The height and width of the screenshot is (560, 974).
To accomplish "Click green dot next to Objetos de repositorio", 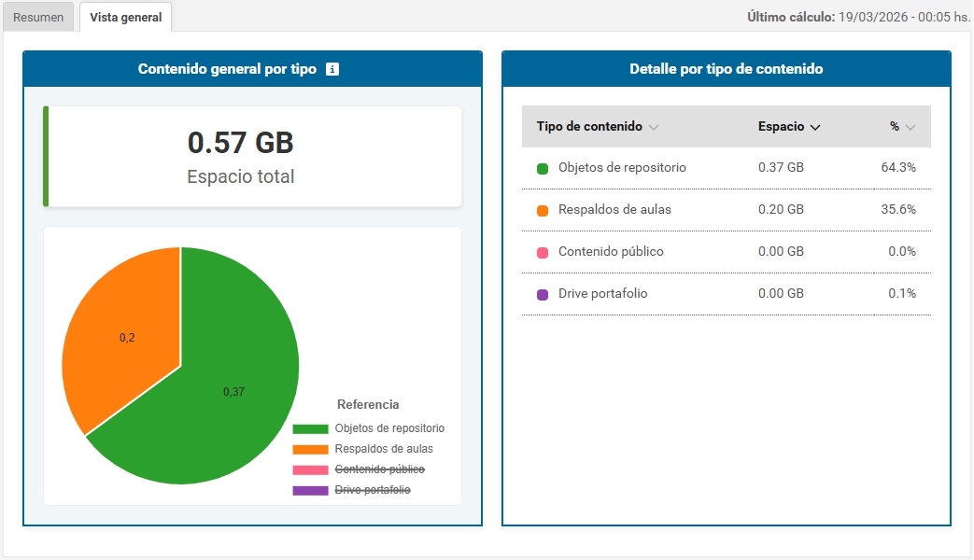I will pos(543,169).
